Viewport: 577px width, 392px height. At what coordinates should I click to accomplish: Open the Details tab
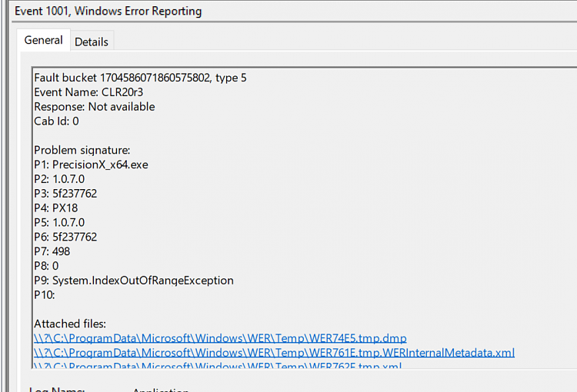(92, 42)
